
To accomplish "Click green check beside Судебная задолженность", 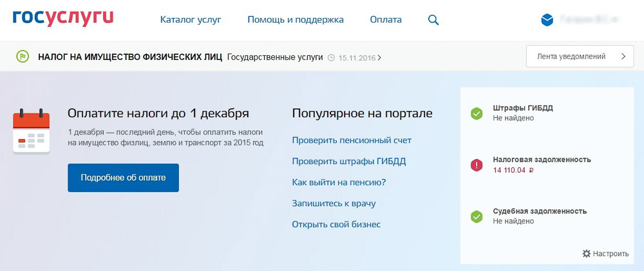I will (477, 216).
